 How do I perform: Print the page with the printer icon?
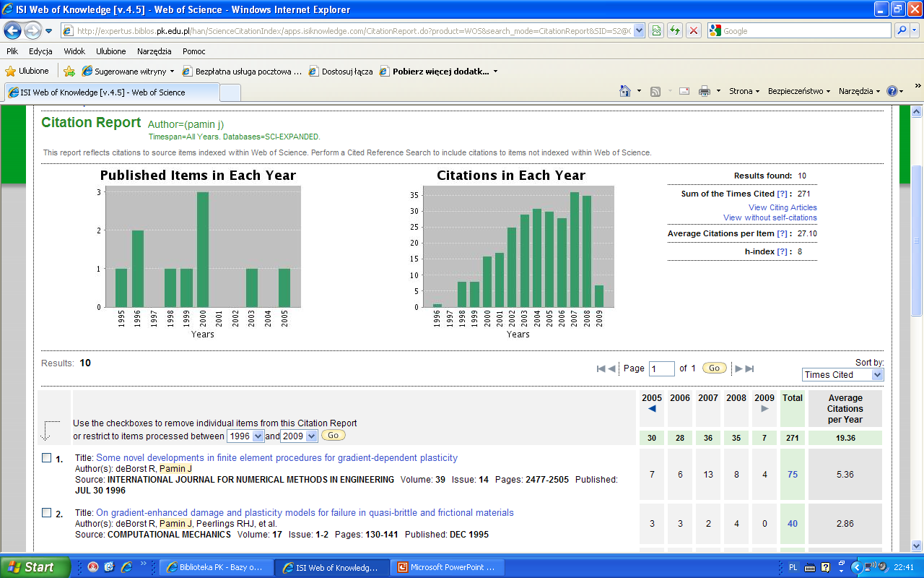(704, 91)
